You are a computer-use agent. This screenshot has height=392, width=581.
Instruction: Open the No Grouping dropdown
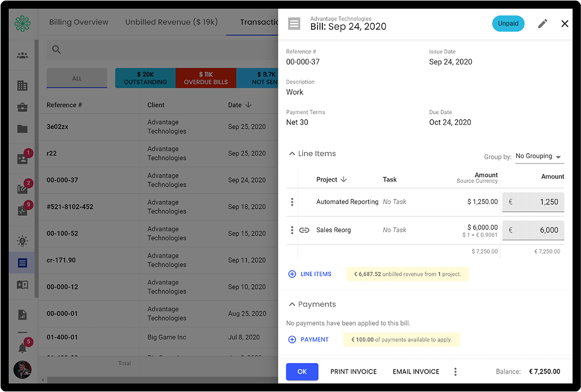pos(538,156)
